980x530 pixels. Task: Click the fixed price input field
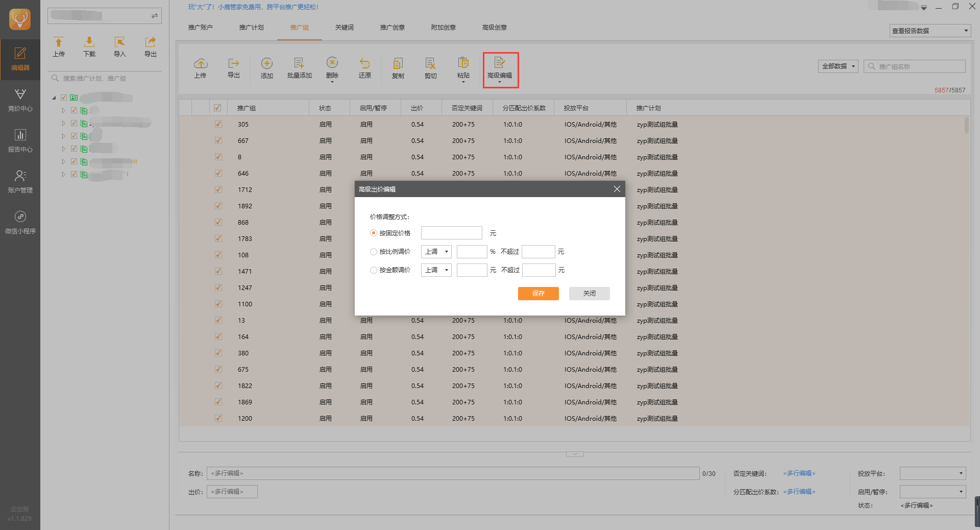(452, 233)
